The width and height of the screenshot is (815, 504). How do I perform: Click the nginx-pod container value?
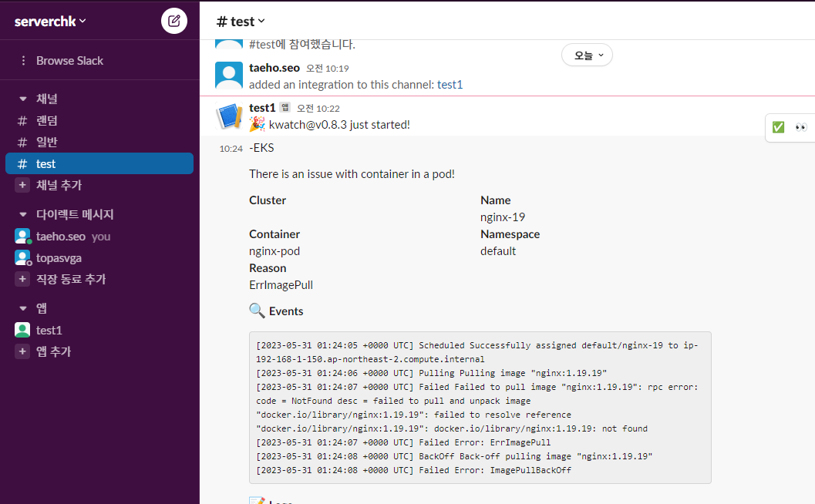274,251
